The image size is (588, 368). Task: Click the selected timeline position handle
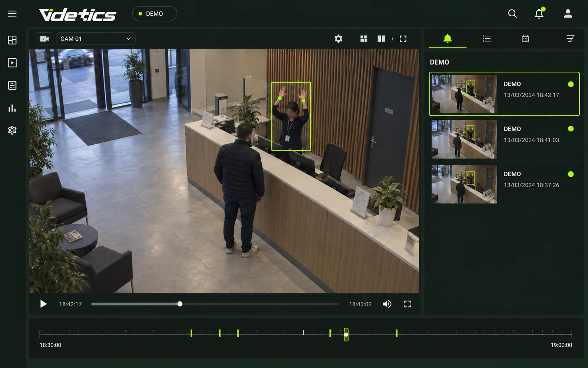(346, 335)
